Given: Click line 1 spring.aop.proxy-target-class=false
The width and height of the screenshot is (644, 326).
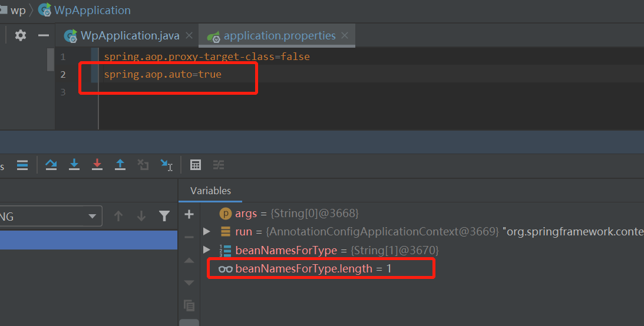Looking at the screenshot, I should [207, 56].
